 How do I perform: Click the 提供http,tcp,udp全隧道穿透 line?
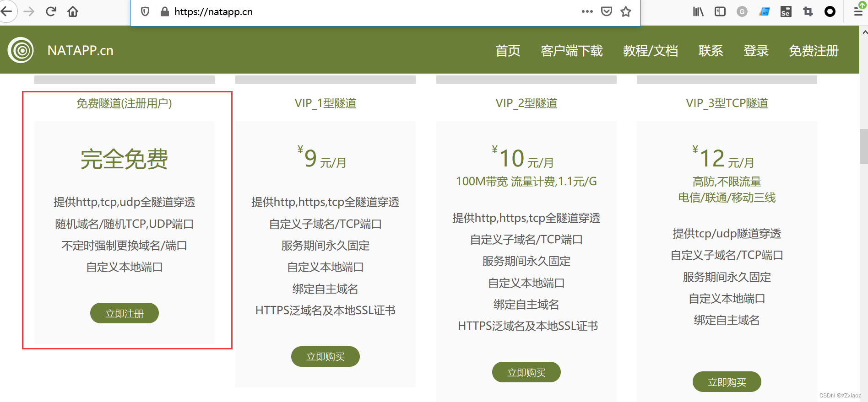click(x=125, y=202)
